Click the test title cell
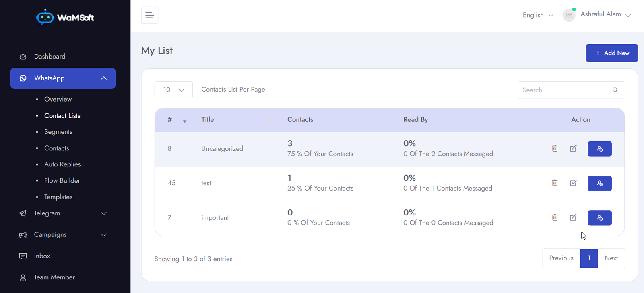This screenshot has width=644, height=293. tap(206, 183)
